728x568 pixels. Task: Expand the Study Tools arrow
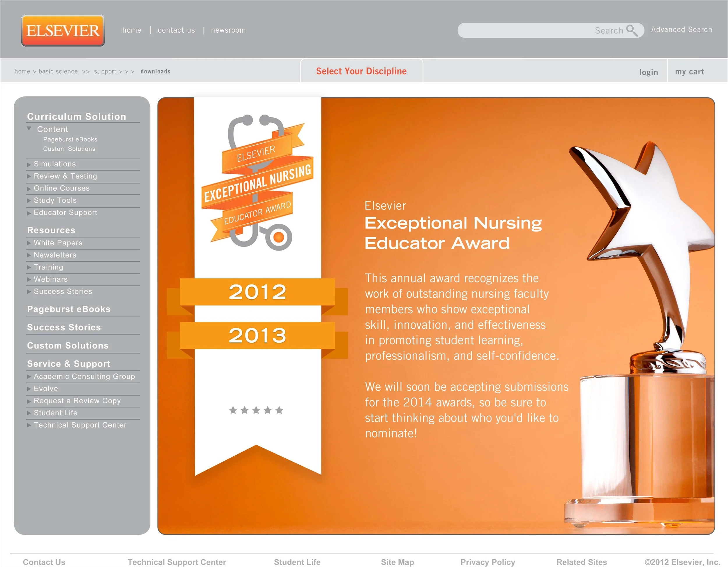[x=29, y=201]
